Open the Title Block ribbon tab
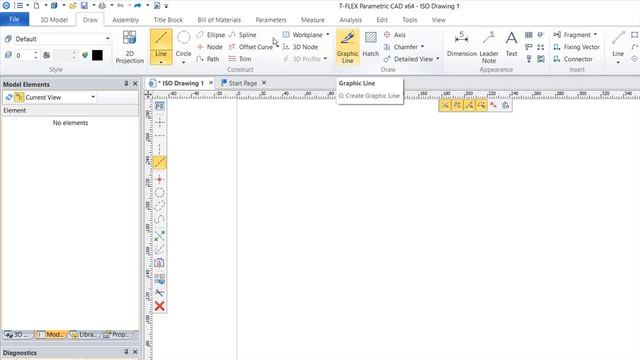 pyautogui.click(x=168, y=20)
